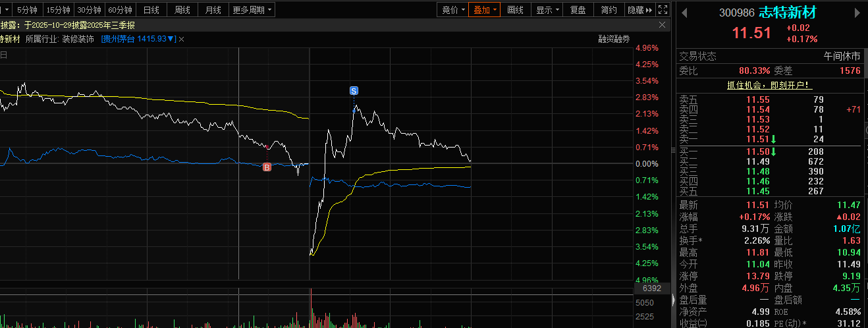The image size is (868, 328).
Task: Open 叠加 overlay dropdown
Action: (x=485, y=10)
